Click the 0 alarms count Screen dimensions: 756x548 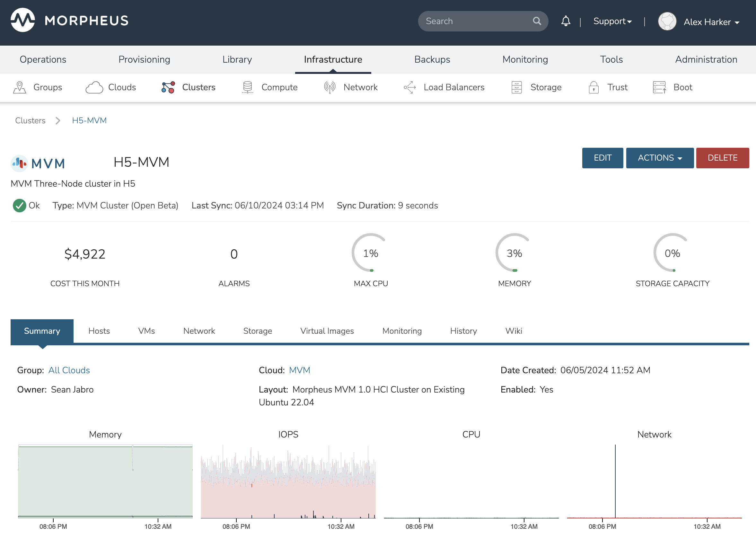coord(234,254)
